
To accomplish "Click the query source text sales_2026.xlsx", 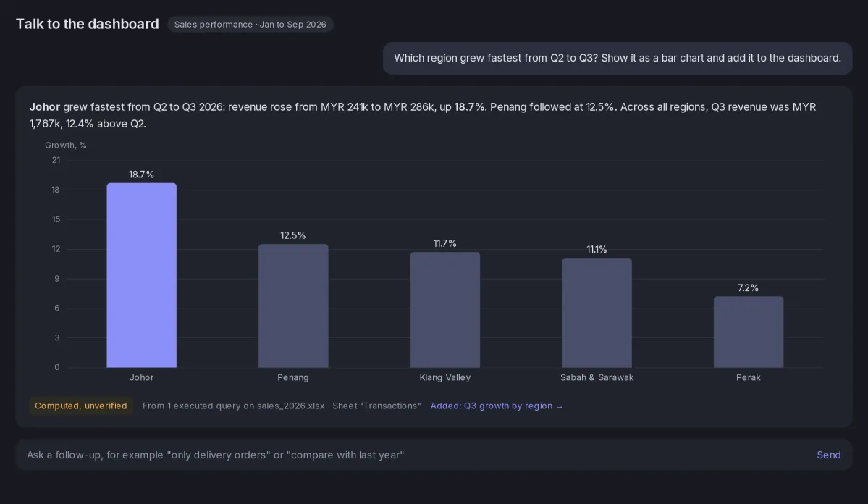I will pyautogui.click(x=290, y=406).
